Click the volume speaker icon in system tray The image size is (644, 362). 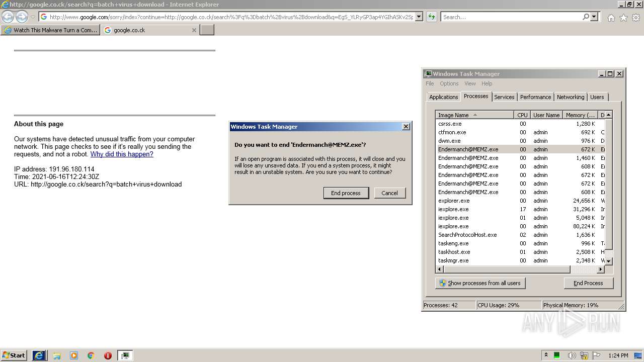(571, 355)
